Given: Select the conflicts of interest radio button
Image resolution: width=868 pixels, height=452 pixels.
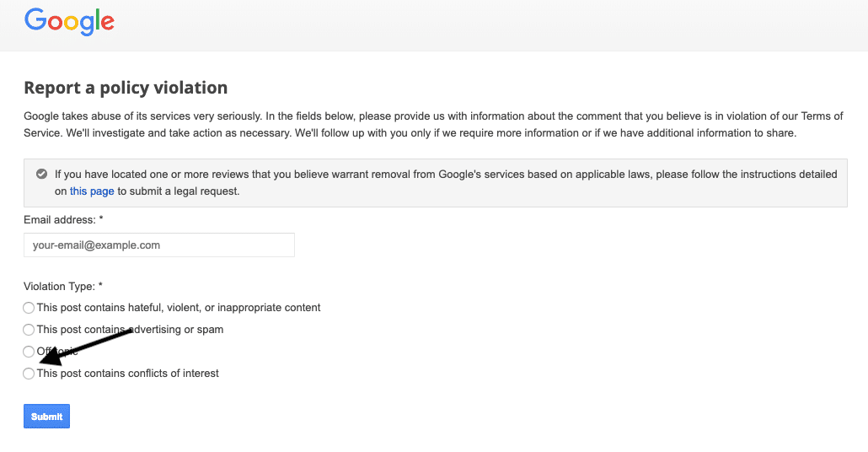Looking at the screenshot, I should point(29,374).
